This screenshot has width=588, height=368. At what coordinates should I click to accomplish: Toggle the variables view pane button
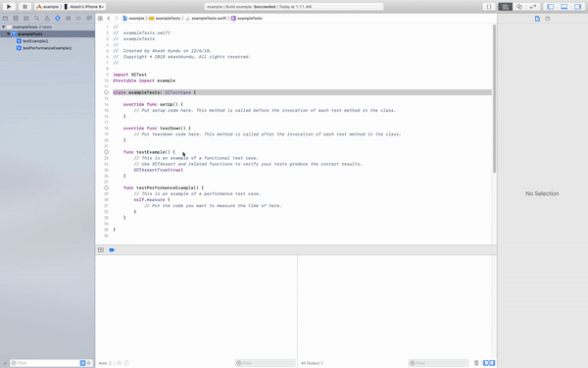(486, 363)
